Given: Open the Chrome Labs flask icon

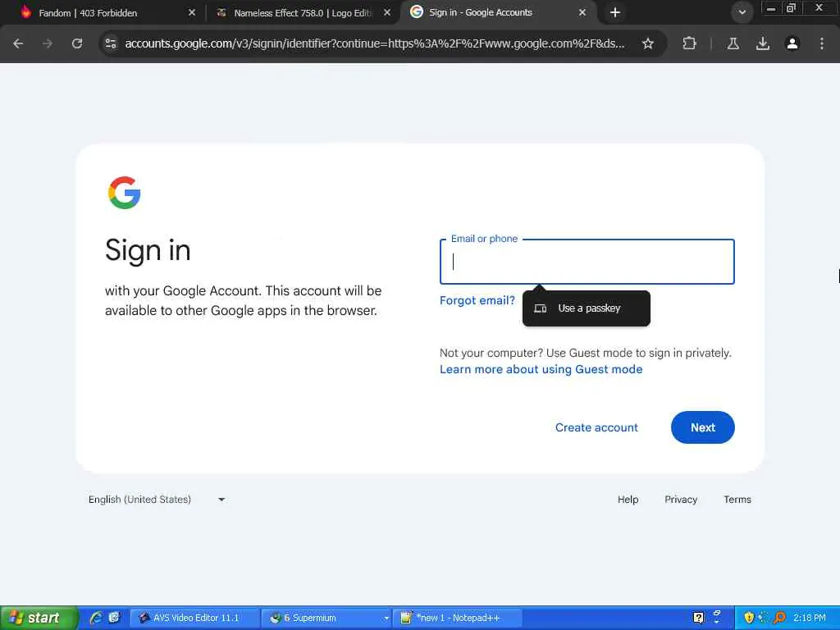Looking at the screenshot, I should click(x=733, y=43).
